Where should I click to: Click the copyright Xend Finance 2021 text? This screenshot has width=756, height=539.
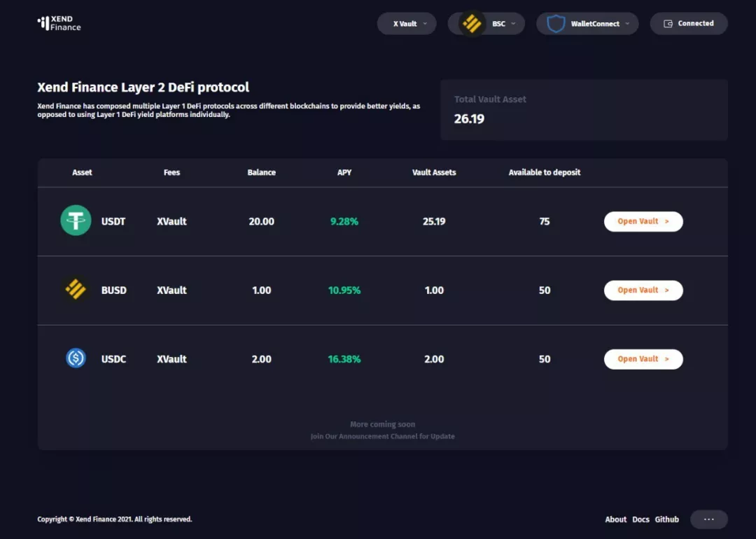[115, 519]
